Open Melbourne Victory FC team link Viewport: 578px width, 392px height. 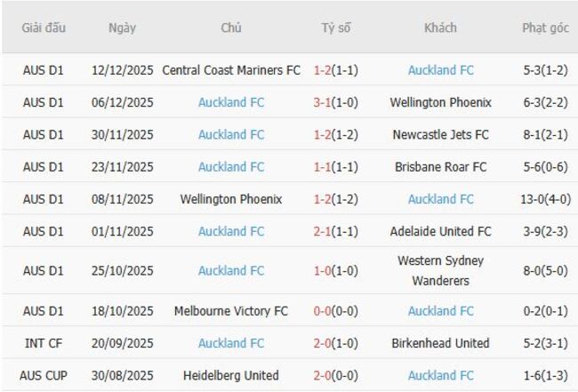(x=231, y=311)
